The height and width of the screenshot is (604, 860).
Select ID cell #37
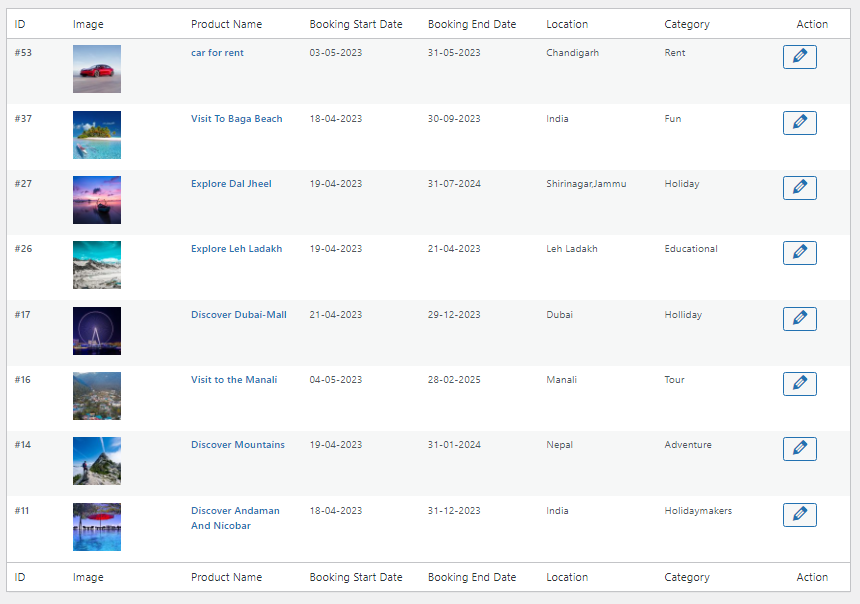click(x=23, y=118)
